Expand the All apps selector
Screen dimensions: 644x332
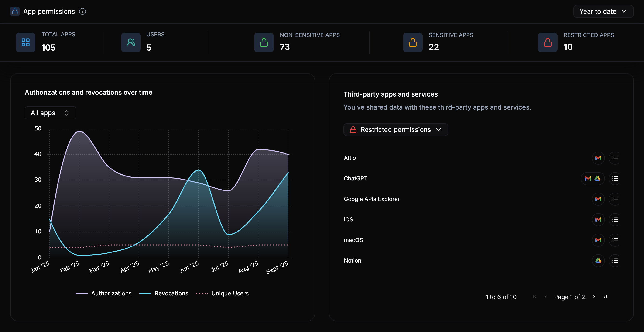pos(50,113)
